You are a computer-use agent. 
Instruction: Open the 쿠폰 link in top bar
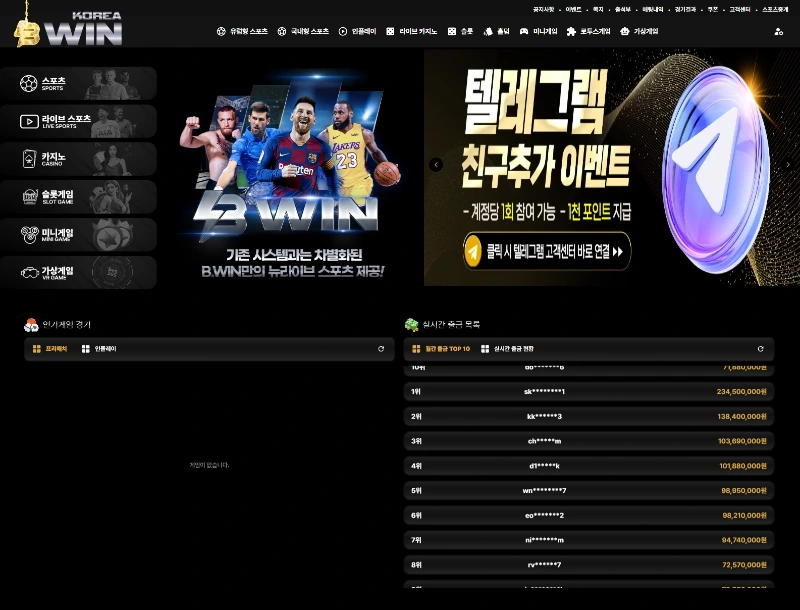713,10
